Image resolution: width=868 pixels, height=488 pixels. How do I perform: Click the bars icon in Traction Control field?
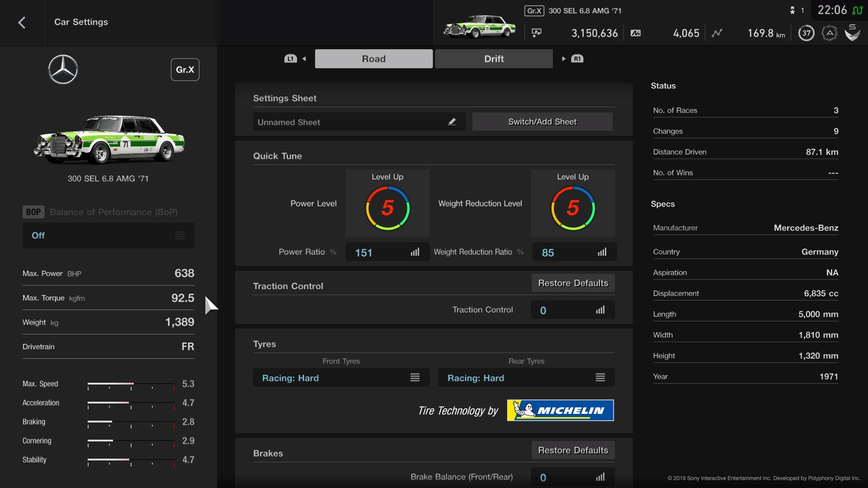pyautogui.click(x=600, y=310)
